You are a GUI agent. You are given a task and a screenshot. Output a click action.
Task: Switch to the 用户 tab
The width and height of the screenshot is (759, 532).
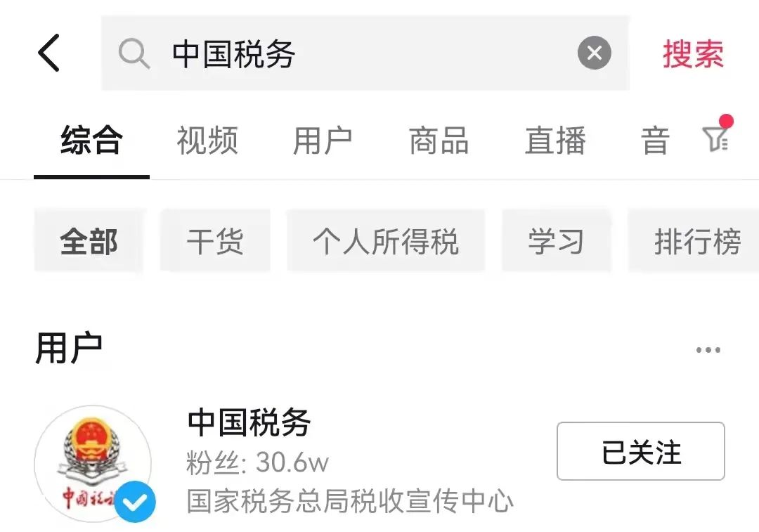point(323,141)
